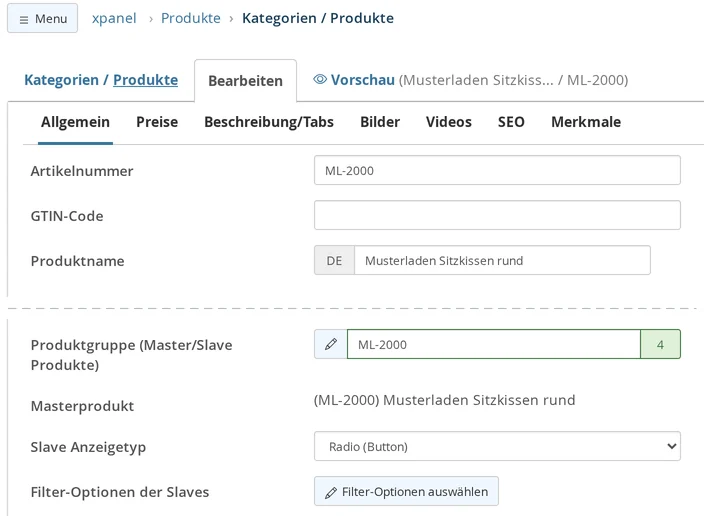Viewport: 704px width, 516px height.
Task: Click the green count badge 4
Action: coord(660,344)
